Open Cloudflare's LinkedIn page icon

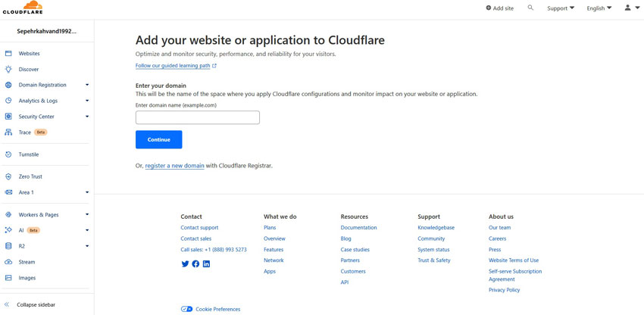coord(207,264)
